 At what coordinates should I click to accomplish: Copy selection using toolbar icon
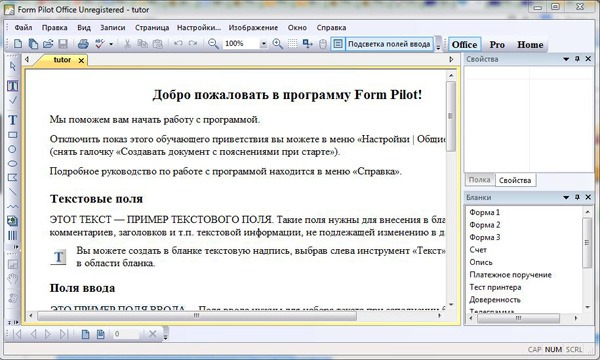(x=142, y=44)
